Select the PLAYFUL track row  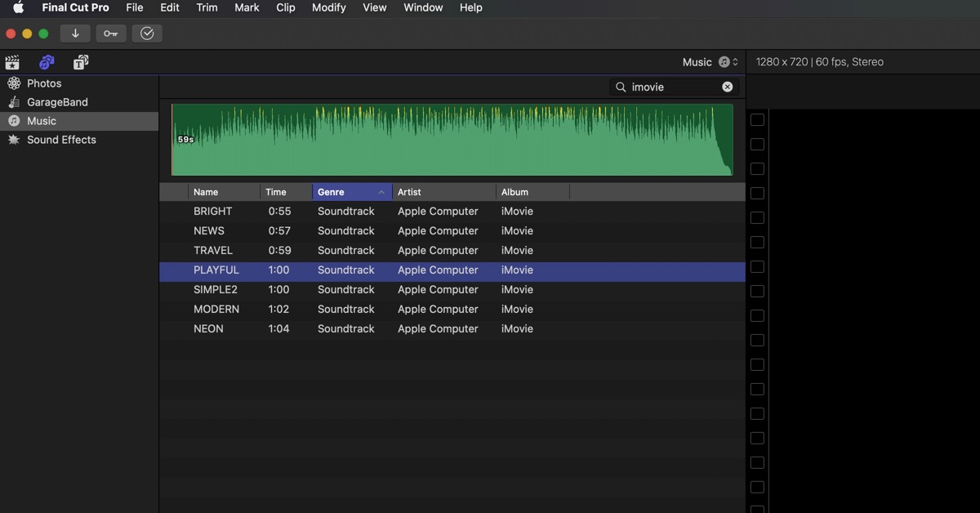click(x=452, y=270)
